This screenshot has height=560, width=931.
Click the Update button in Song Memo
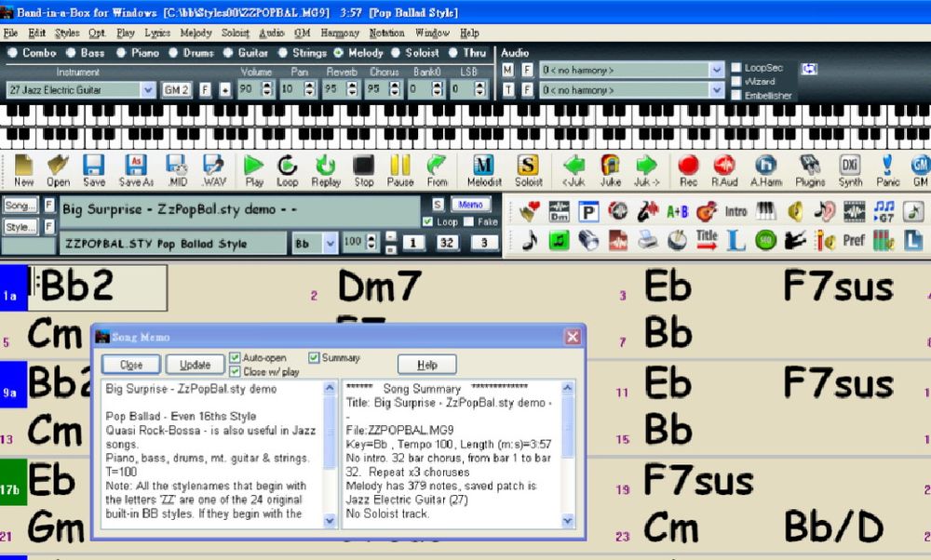coord(195,365)
